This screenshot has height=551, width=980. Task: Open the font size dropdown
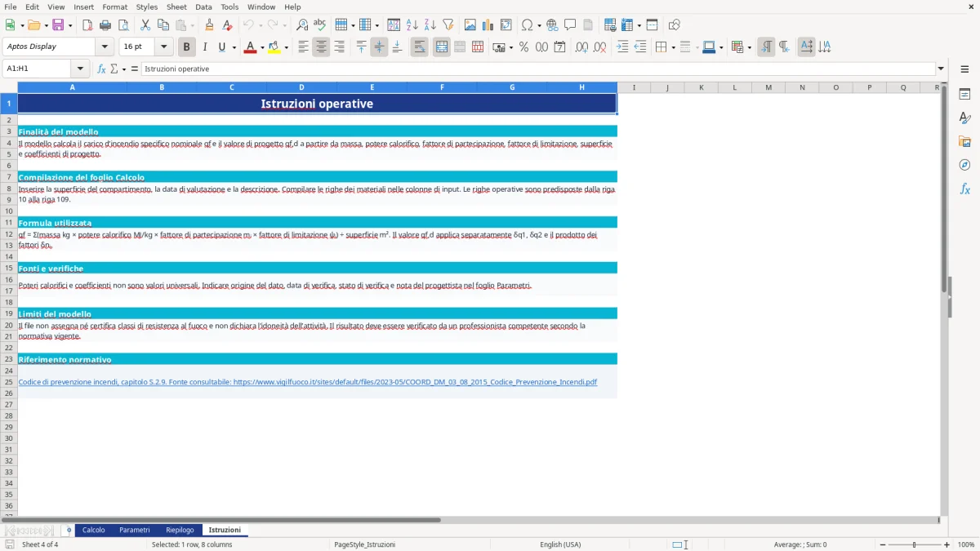click(x=163, y=47)
